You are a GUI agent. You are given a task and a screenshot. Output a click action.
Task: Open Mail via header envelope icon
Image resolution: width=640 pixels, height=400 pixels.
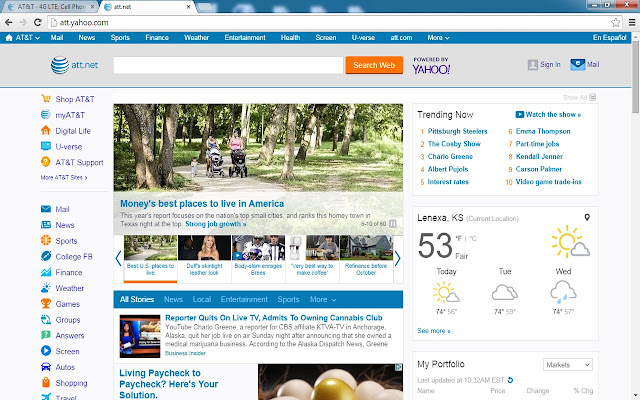click(x=578, y=64)
